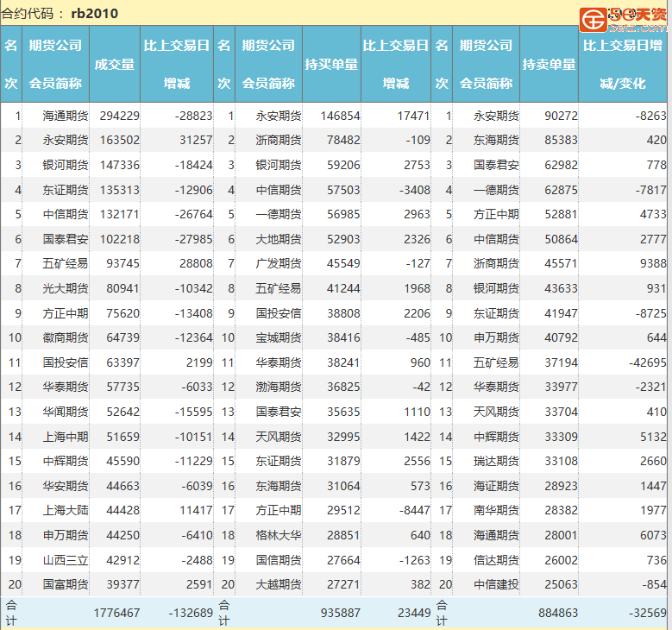Click volume value 75620
Viewport: 672px width, 630px height.
tap(123, 313)
